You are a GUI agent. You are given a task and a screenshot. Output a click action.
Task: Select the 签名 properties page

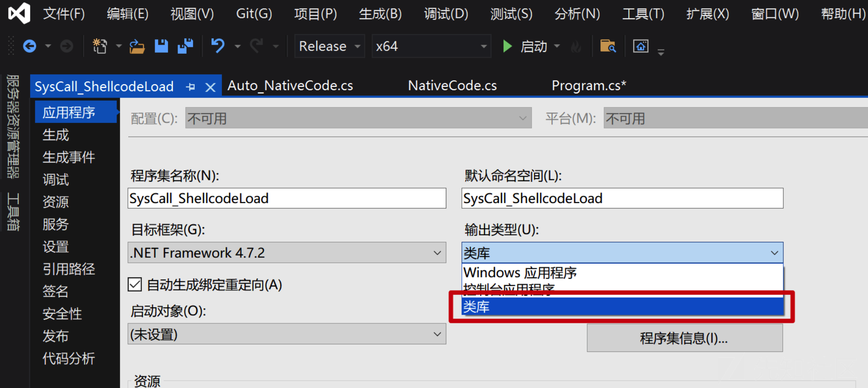point(56,291)
